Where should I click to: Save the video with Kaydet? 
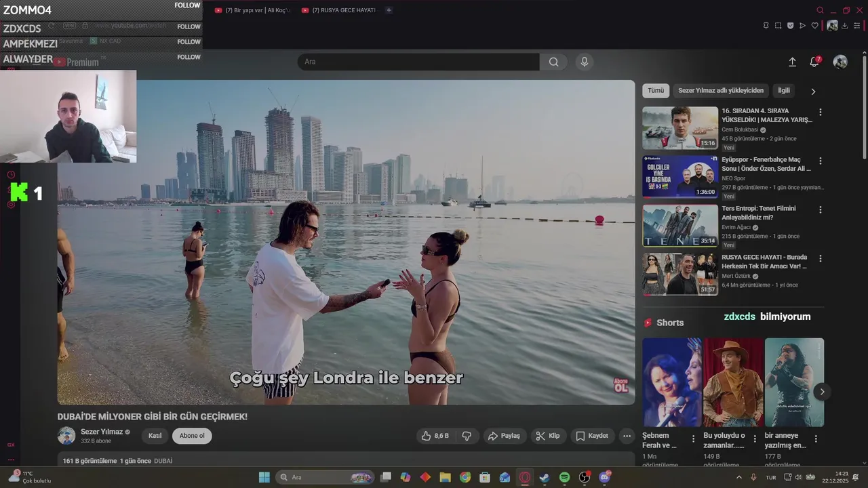click(x=592, y=436)
